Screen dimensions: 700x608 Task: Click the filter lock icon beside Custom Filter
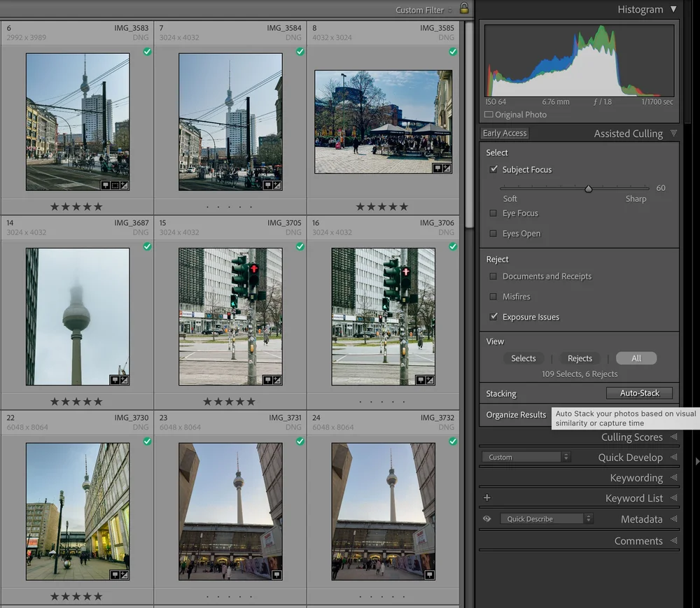pyautogui.click(x=464, y=9)
